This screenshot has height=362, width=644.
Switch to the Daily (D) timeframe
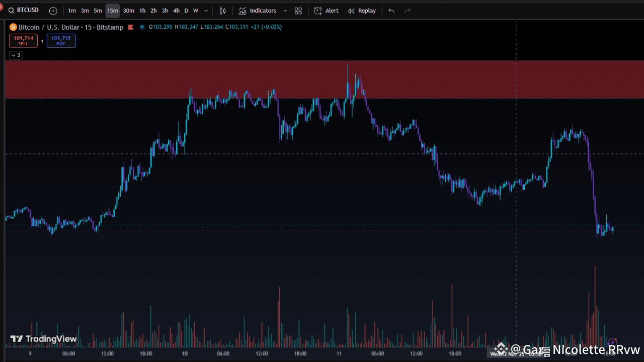186,11
